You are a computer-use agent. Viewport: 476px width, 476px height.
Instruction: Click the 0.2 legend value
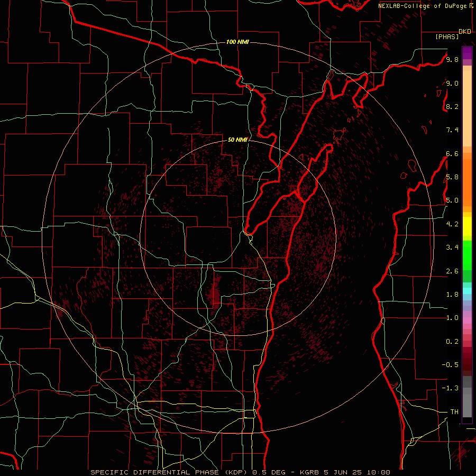(452, 342)
